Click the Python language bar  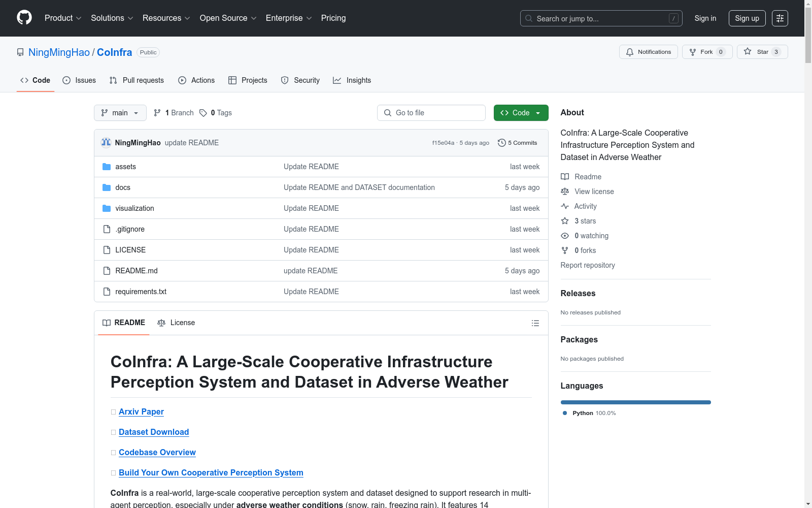coord(636,402)
